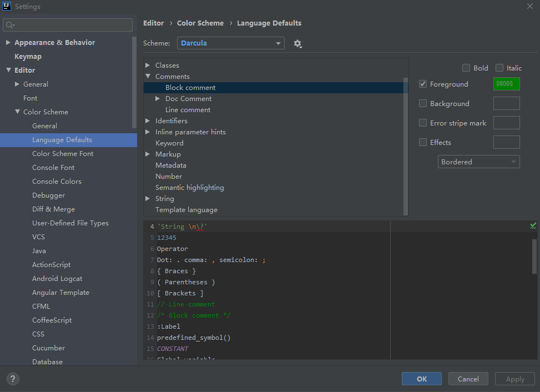The width and height of the screenshot is (540, 392).
Task: Select Console Colors in sidebar
Action: tap(57, 182)
